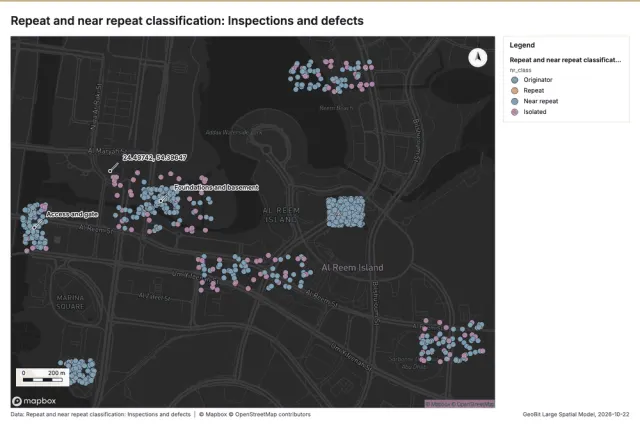Screen dimensions: 640x427
Task: Select the Isolated legend color swatch
Action: coord(514,112)
